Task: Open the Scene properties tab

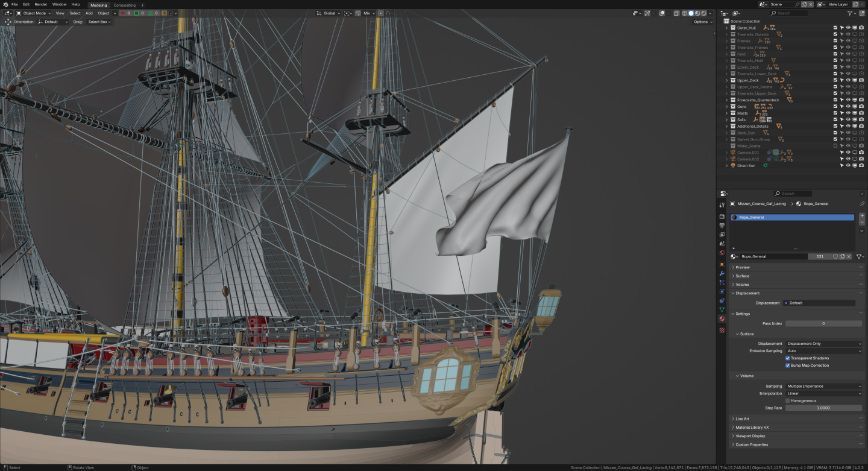Action: 722,244
